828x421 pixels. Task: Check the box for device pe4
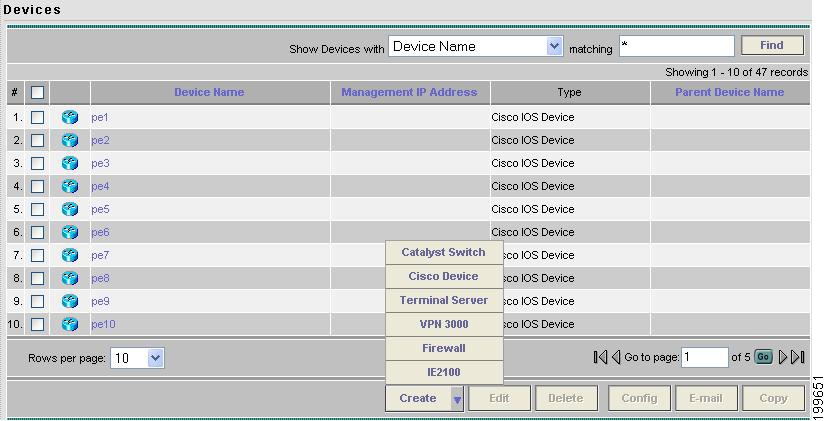(37, 186)
